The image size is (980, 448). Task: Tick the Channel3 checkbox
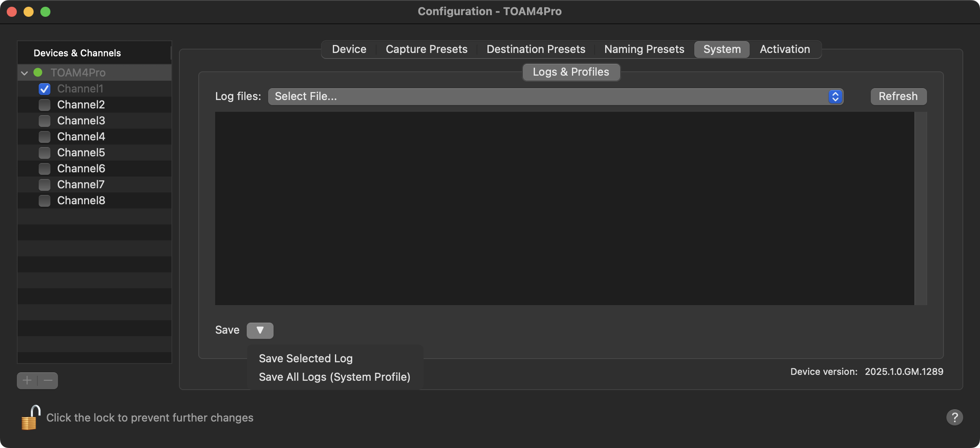[45, 121]
